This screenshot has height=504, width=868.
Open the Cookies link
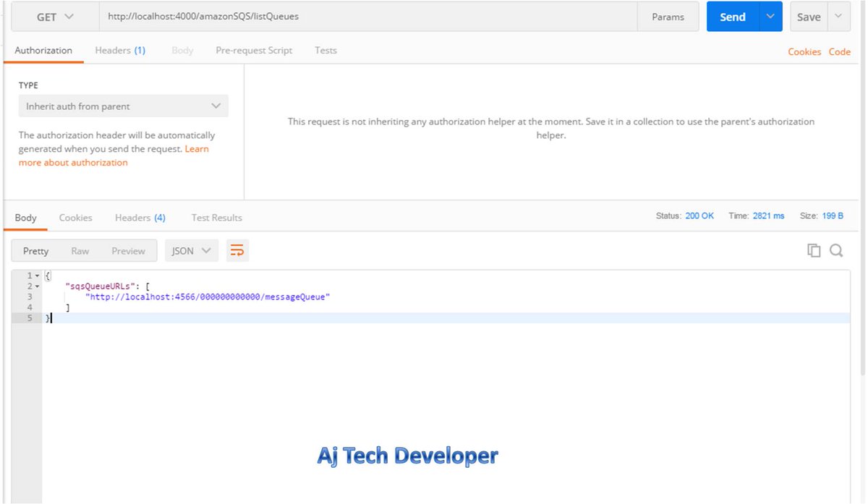tap(804, 52)
